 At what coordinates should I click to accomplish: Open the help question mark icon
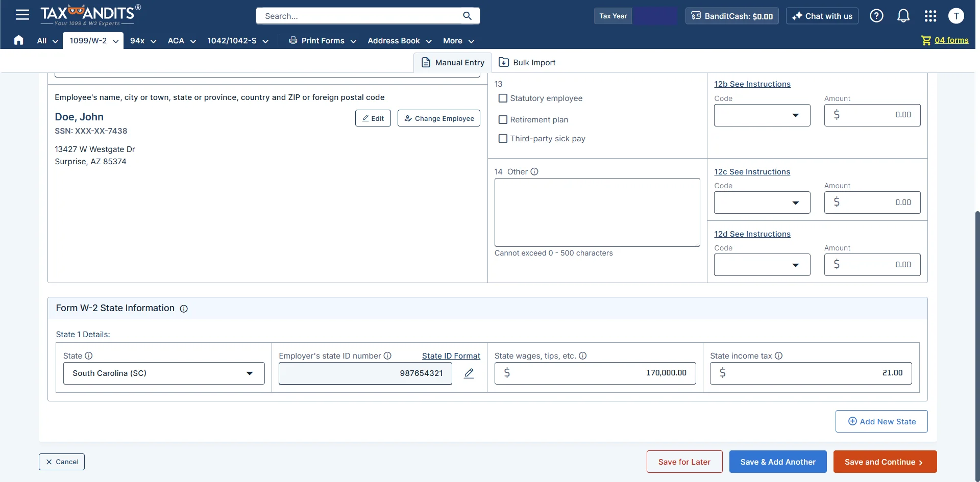click(876, 16)
